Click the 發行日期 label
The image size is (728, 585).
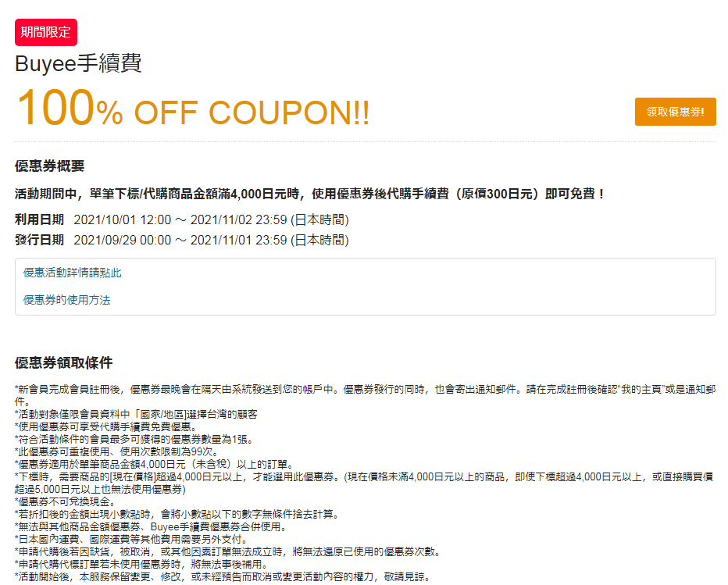point(40,240)
